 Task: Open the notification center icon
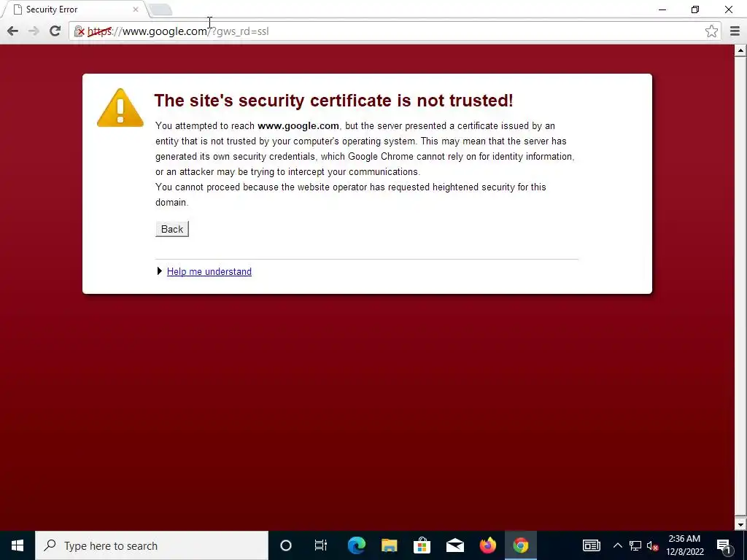pyautogui.click(x=724, y=545)
